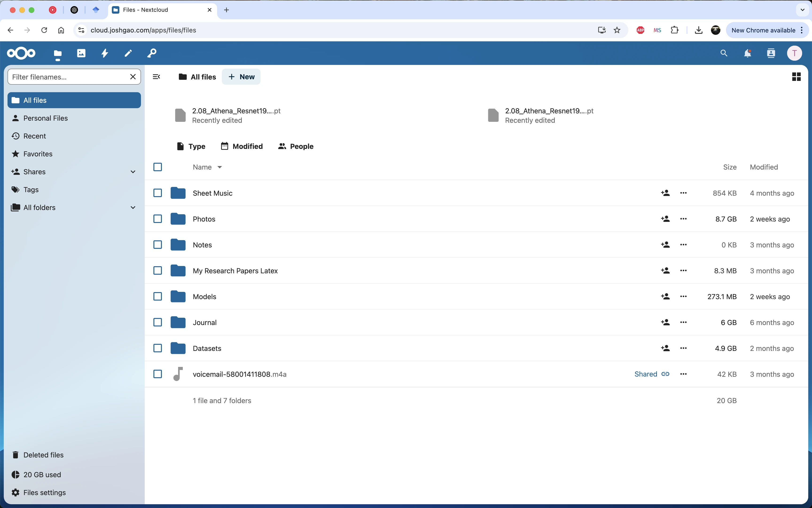The image size is (812, 508).
Task: Open the Nextcloud logo home link
Action: (x=21, y=53)
